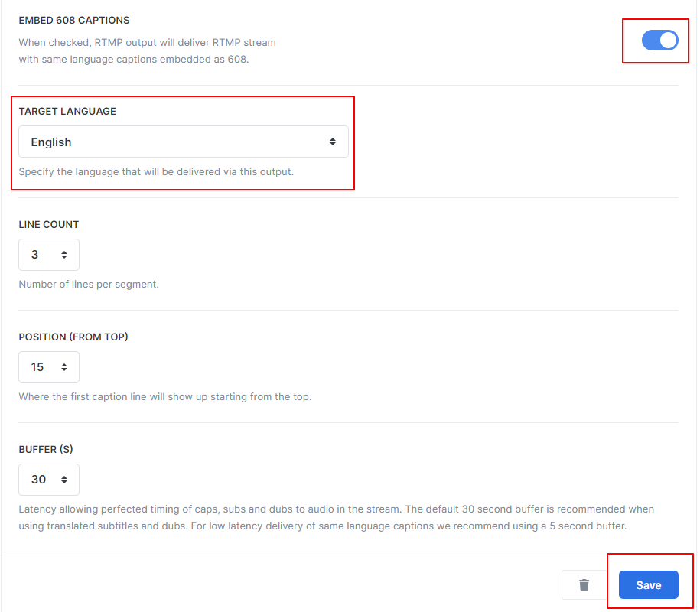The image size is (700, 612).
Task: Open the Buffer dropdown showing 30
Action: click(49, 480)
